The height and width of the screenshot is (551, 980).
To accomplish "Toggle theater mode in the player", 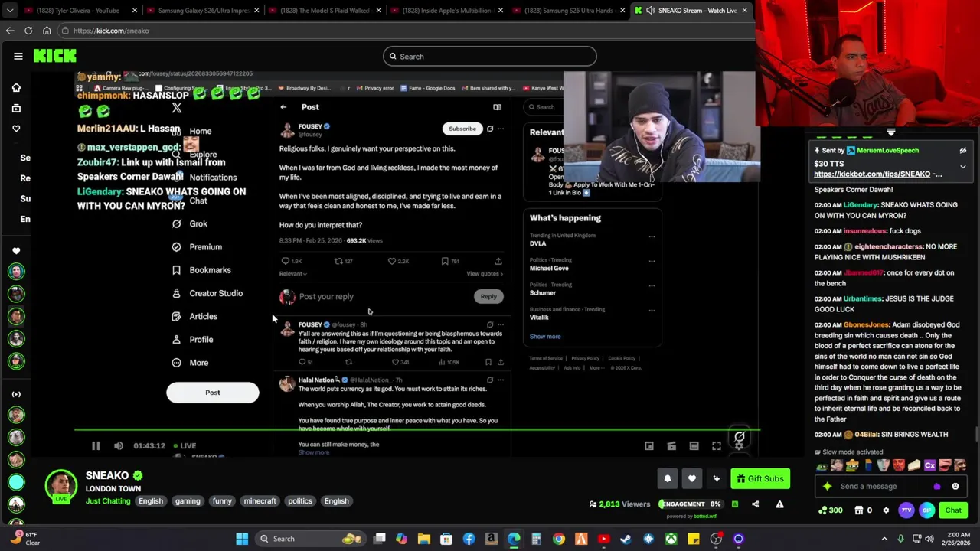I will 694,445.
